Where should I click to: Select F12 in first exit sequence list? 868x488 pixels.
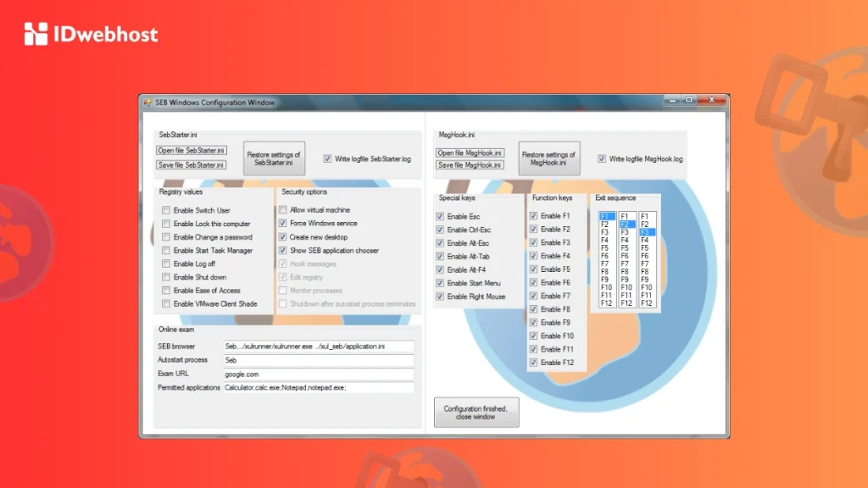tap(607, 303)
